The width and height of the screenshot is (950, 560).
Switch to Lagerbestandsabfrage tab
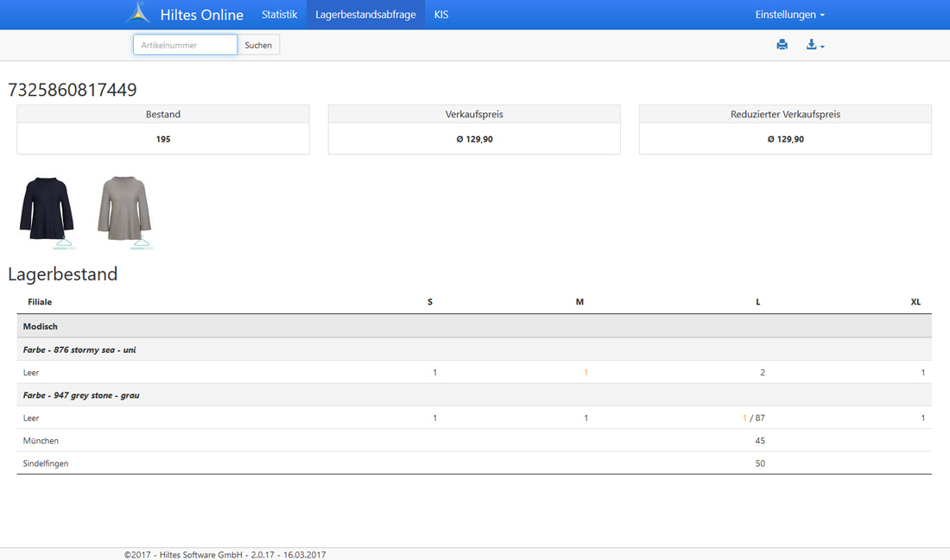point(365,15)
